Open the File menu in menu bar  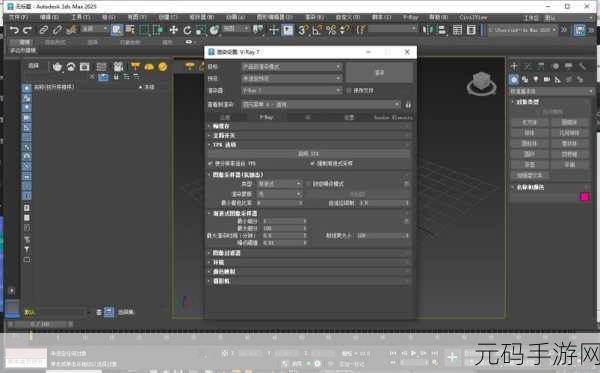[x=18, y=17]
